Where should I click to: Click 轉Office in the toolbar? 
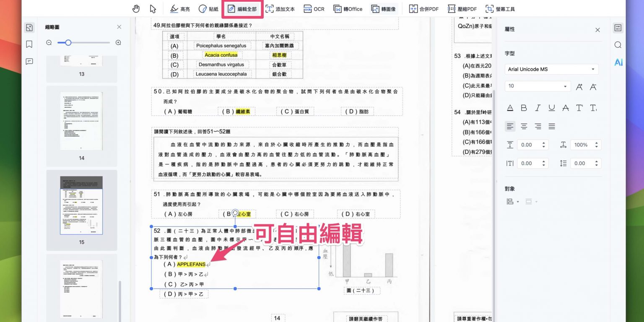348,9
